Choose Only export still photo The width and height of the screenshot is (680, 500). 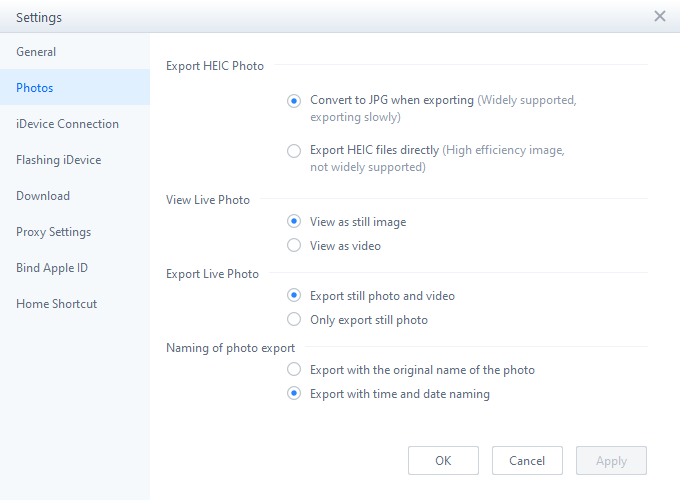294,320
